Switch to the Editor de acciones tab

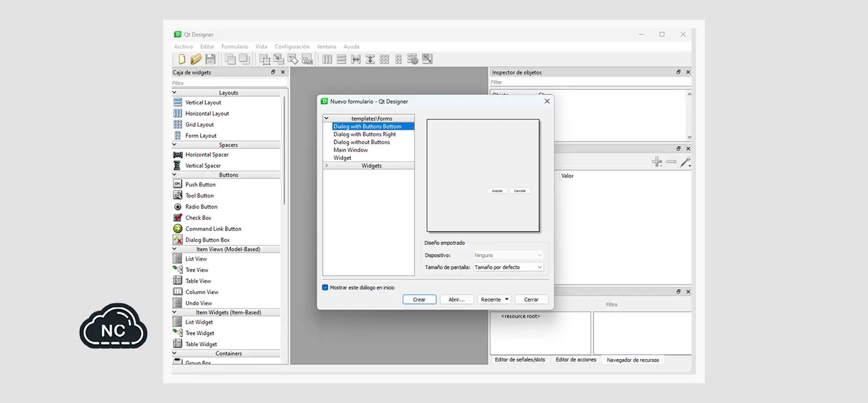point(576,360)
